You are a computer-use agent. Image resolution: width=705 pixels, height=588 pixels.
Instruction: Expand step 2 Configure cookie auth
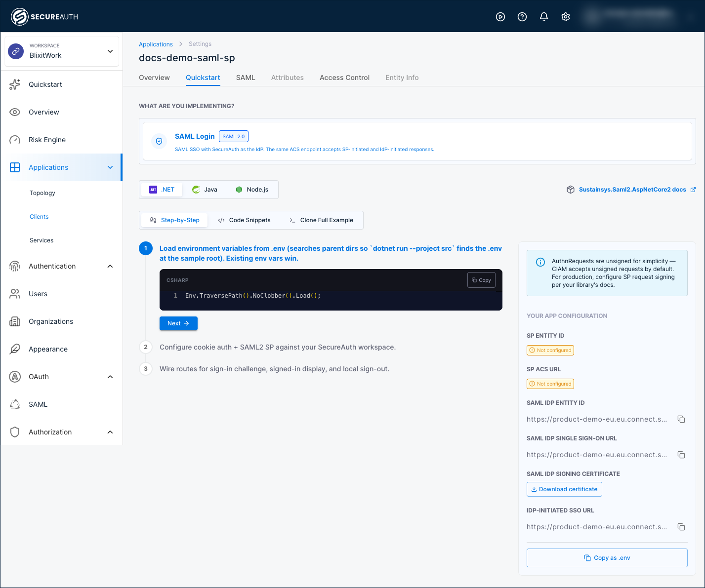click(278, 347)
